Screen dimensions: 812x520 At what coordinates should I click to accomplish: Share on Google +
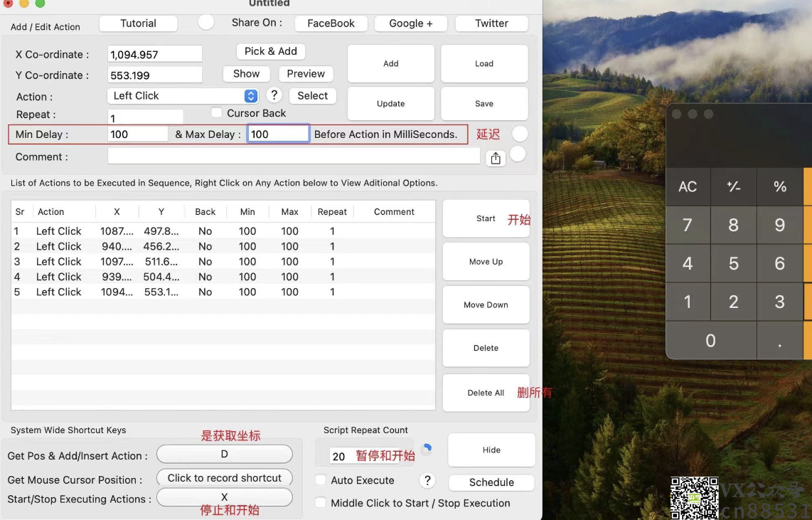point(411,23)
